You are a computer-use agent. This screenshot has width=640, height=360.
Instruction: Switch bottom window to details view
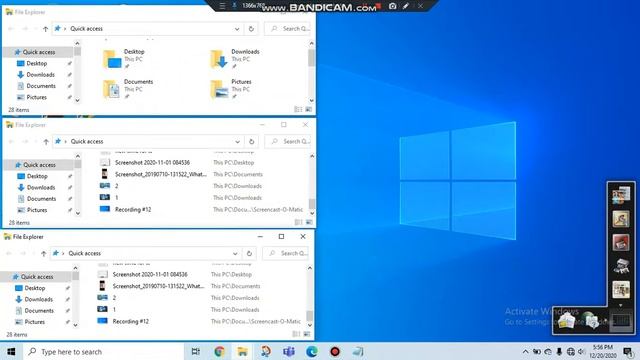[296, 334]
